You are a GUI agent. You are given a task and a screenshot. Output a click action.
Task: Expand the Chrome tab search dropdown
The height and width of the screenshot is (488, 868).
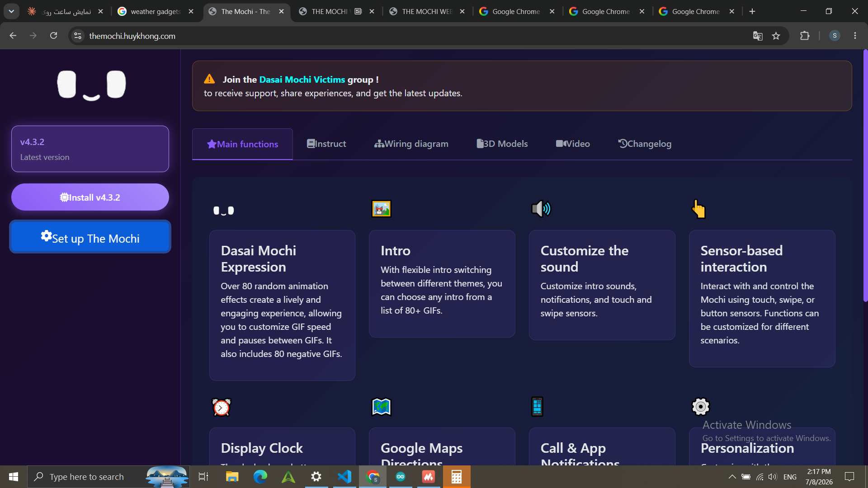(x=11, y=11)
